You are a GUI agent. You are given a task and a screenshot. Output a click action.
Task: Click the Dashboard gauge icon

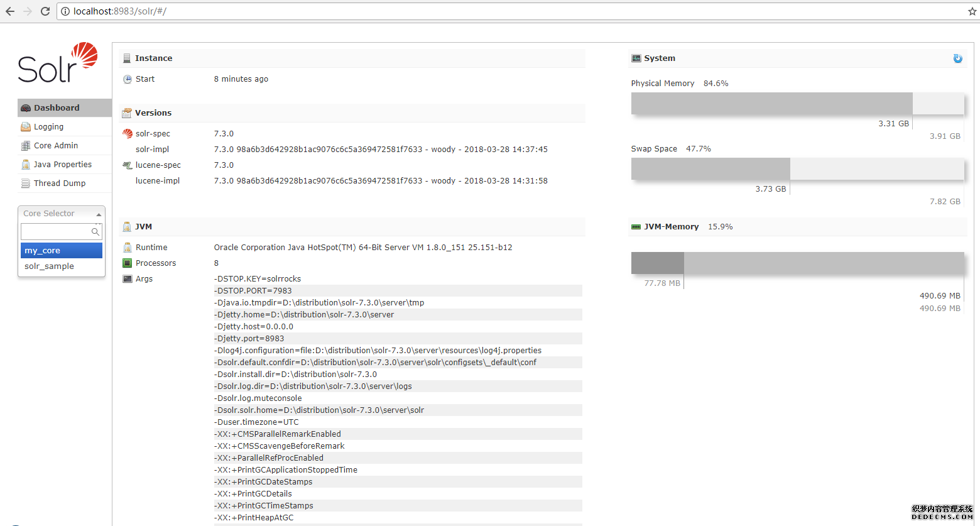click(x=26, y=108)
